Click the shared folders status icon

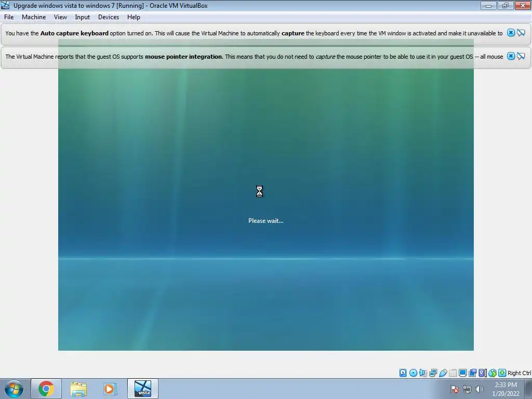coord(453,373)
